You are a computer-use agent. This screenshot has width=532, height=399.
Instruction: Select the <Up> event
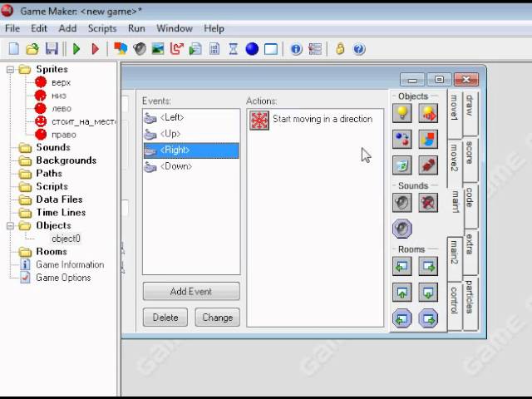click(191, 134)
